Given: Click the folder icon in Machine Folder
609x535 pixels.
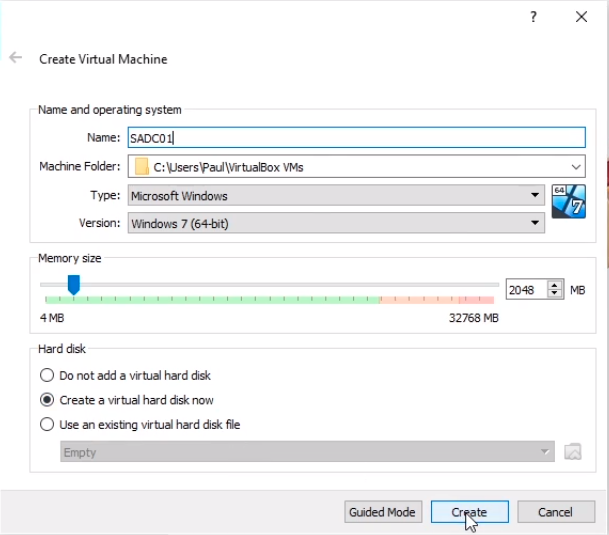Looking at the screenshot, I should [141, 167].
